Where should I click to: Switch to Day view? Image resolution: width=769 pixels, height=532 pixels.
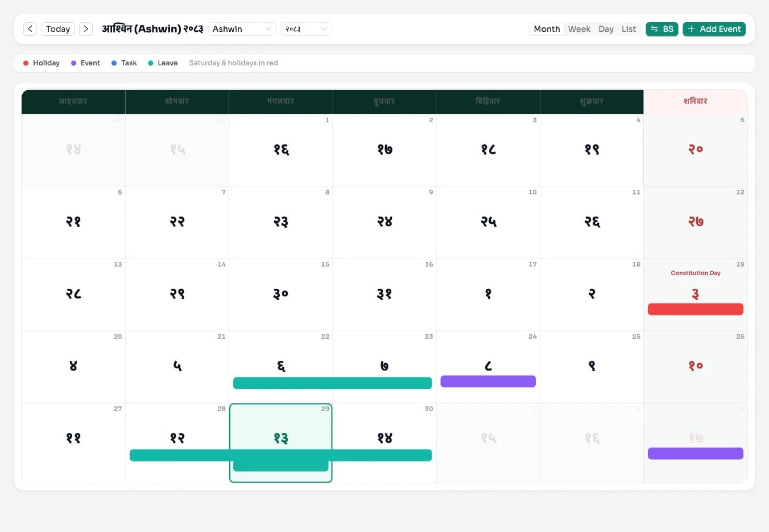pyautogui.click(x=606, y=29)
